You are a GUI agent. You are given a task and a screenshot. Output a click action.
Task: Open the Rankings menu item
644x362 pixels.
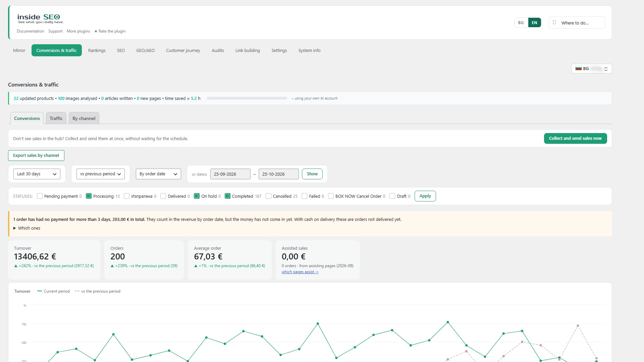[97, 51]
